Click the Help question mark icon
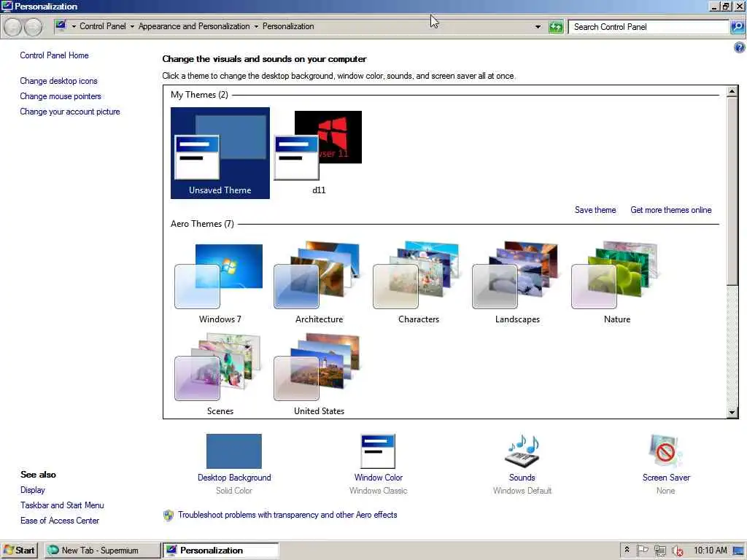This screenshot has height=560, width=747. coord(739,47)
